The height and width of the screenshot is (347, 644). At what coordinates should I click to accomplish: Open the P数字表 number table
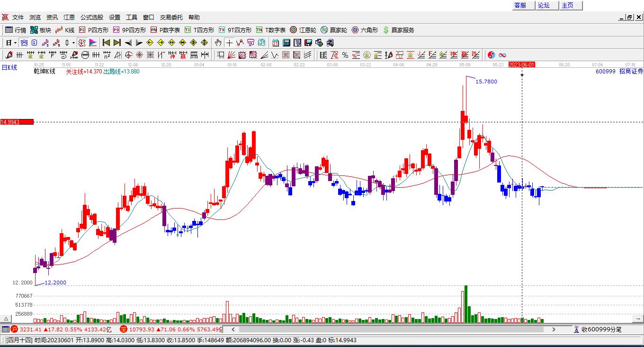pos(165,30)
